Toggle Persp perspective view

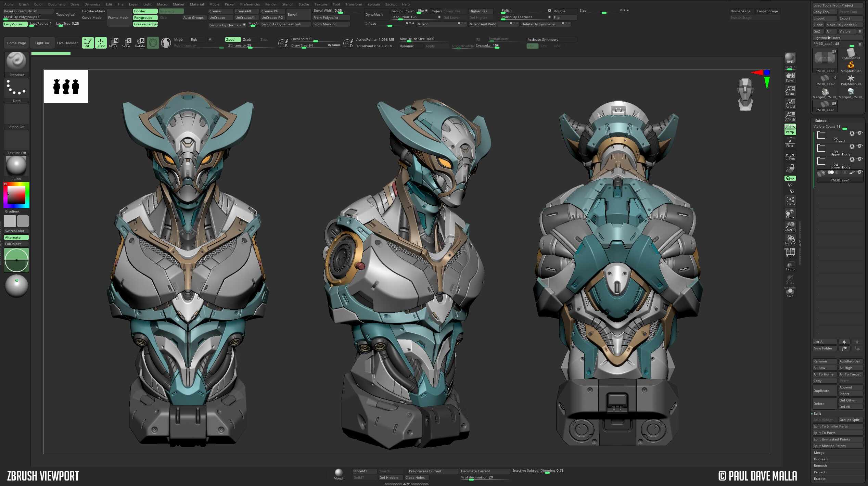pos(790,129)
